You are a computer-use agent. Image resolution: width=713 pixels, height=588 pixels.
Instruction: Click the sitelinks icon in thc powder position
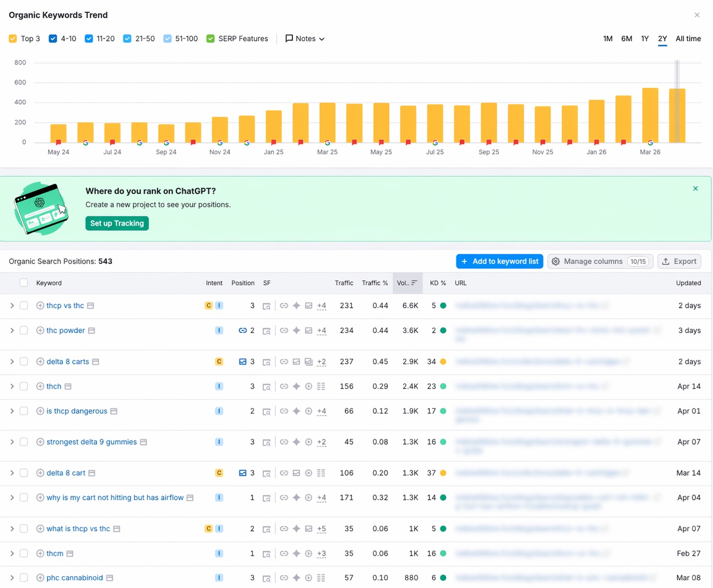point(242,330)
